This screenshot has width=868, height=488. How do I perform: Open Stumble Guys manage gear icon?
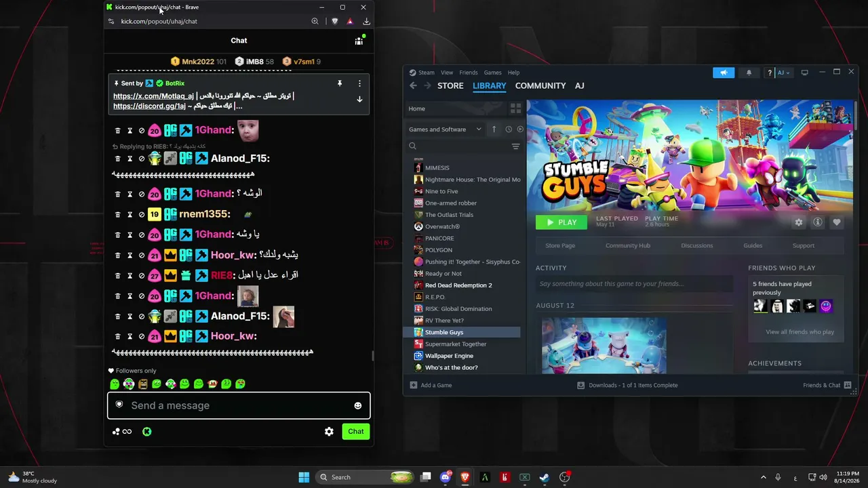(799, 222)
